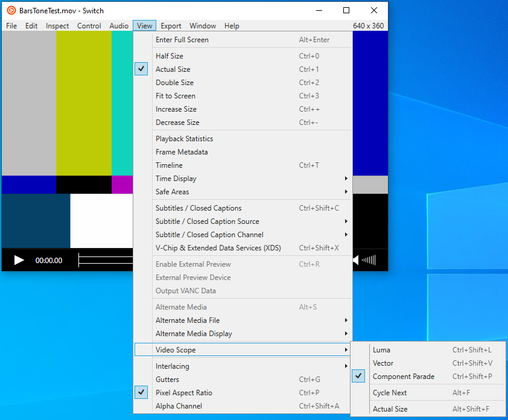This screenshot has height=420, width=508.
Task: Toggle Subtitles / Closed Captions
Action: click(x=243, y=208)
